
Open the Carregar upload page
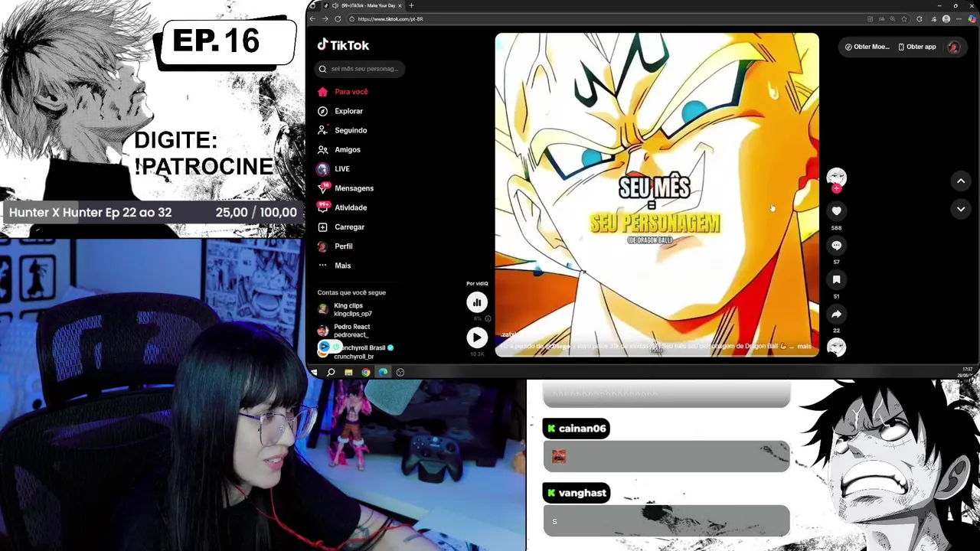349,227
